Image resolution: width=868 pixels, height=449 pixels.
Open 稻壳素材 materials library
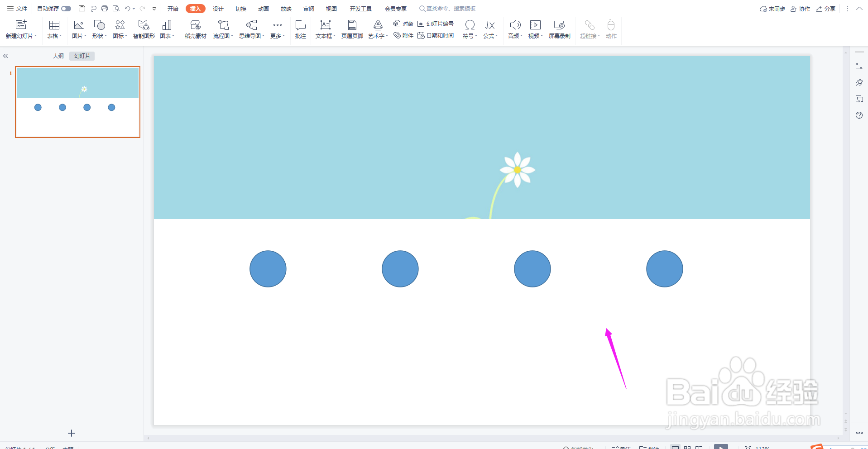[196, 29]
